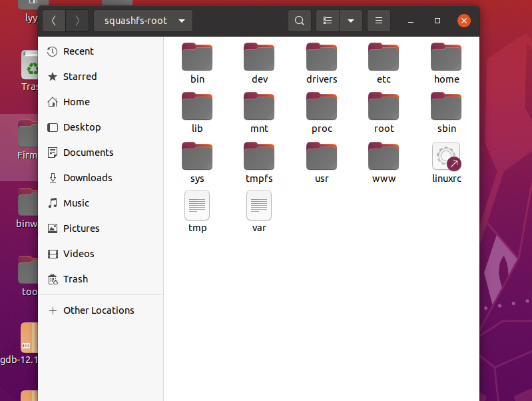The height and width of the screenshot is (401, 532).
Task: Select the tmpfs folder icon
Action: point(259,156)
